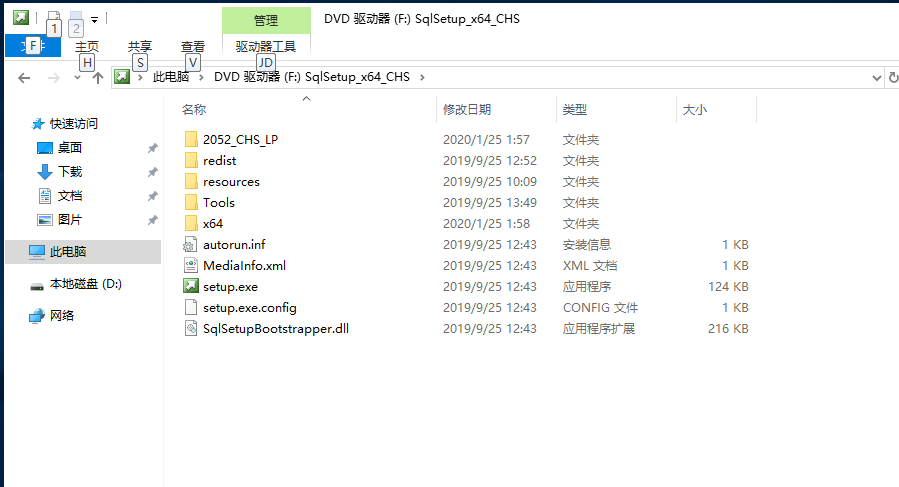The height and width of the screenshot is (487, 899).
Task: Click the 2020/1/25 1:57 date cell
Action: [486, 139]
